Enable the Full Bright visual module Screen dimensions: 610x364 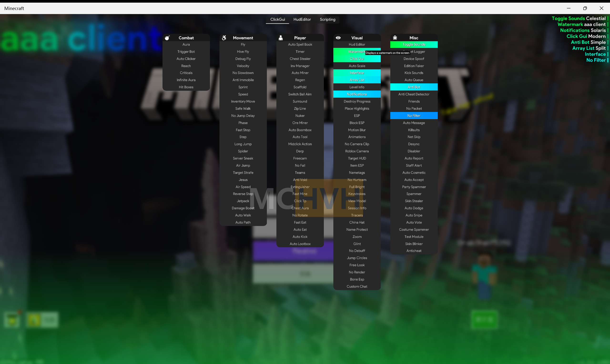357,187
